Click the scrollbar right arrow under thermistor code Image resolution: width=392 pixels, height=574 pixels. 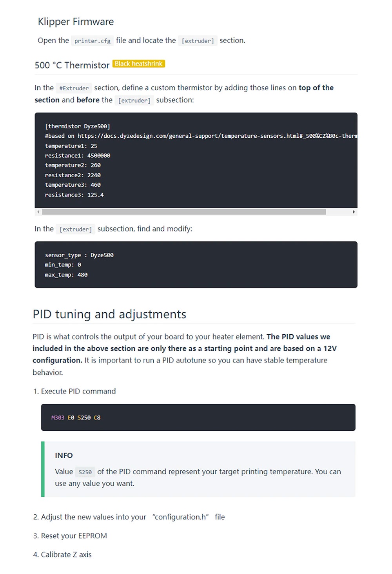354,212
